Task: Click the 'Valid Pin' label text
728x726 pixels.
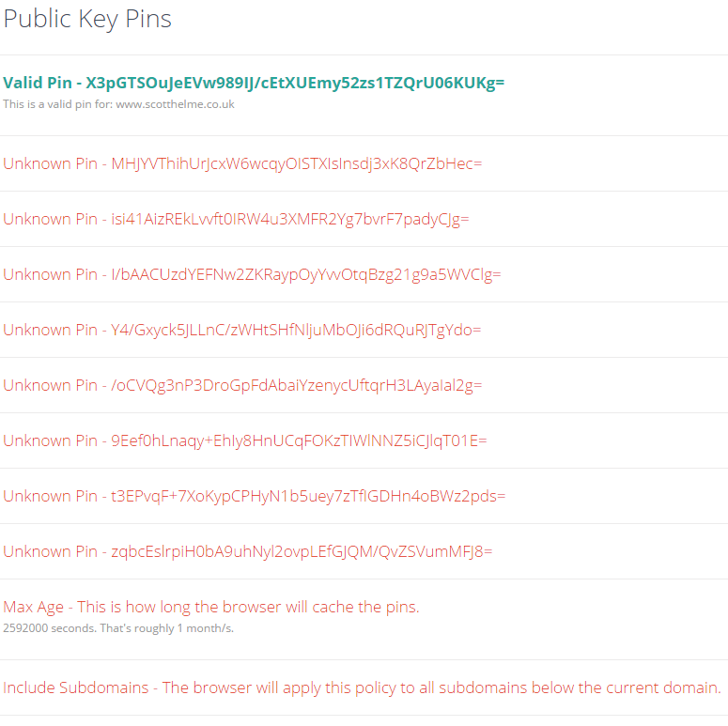Action: [x=38, y=83]
